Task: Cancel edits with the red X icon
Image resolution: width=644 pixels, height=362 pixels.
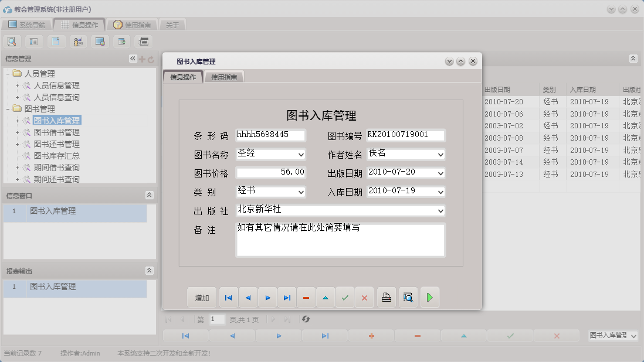Action: pos(364,297)
